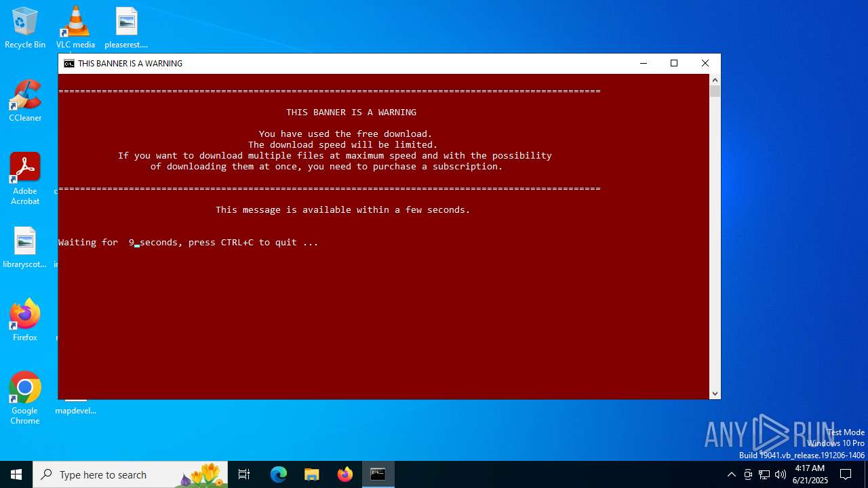Click the 'Waiting for 9 seconds' line

(188, 242)
